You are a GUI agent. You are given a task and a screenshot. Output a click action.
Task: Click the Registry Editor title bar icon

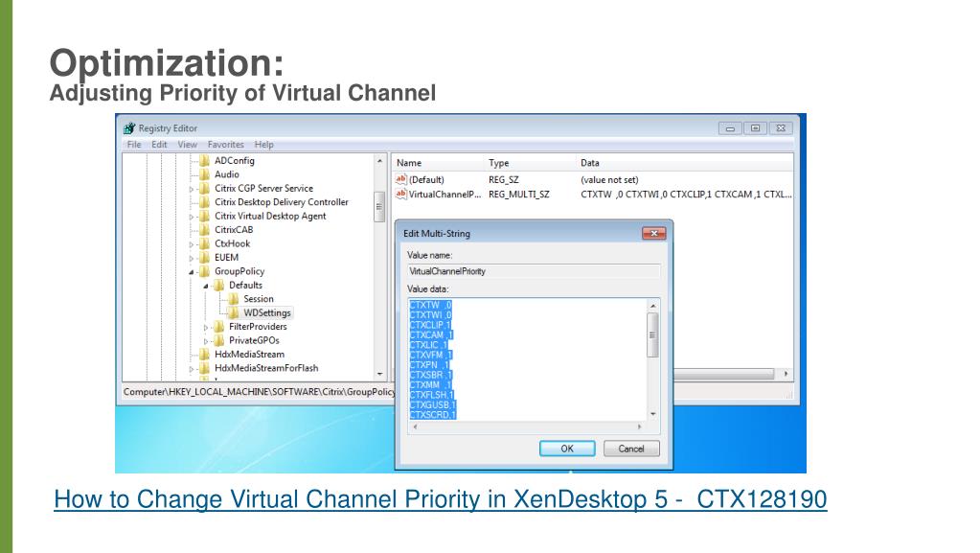pyautogui.click(x=129, y=128)
